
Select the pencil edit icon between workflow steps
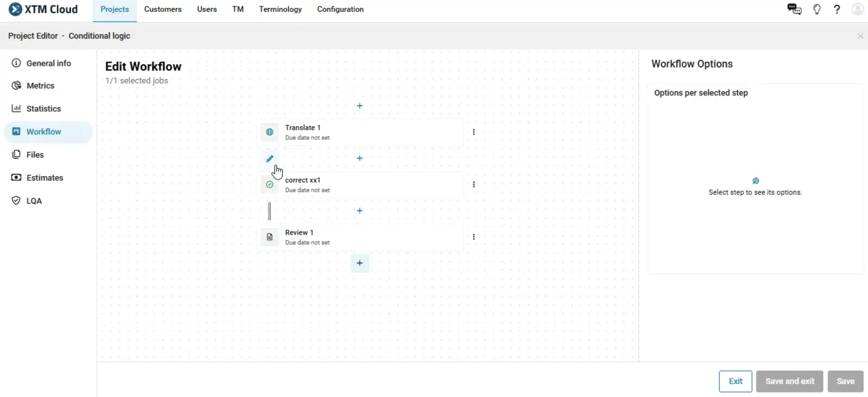[x=269, y=158]
